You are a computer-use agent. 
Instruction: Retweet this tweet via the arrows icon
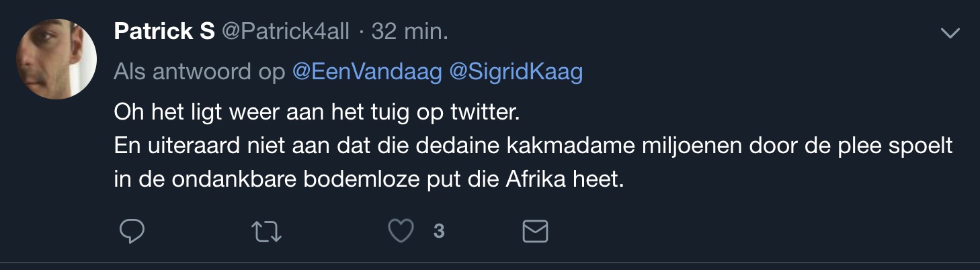click(x=266, y=232)
